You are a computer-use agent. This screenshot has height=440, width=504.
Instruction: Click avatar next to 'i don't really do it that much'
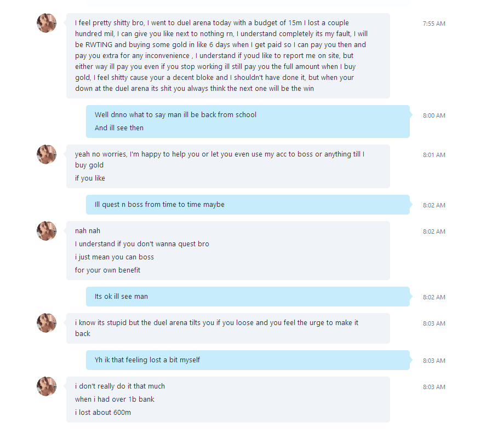47,386
